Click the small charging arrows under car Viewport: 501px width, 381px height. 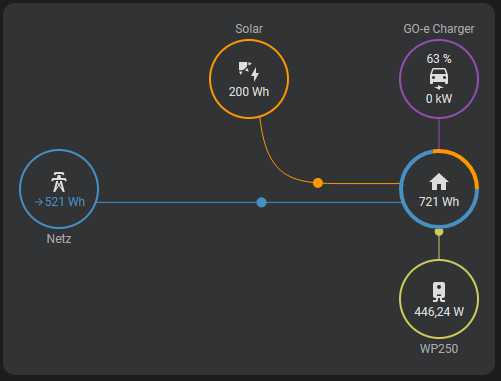pyautogui.click(x=439, y=87)
